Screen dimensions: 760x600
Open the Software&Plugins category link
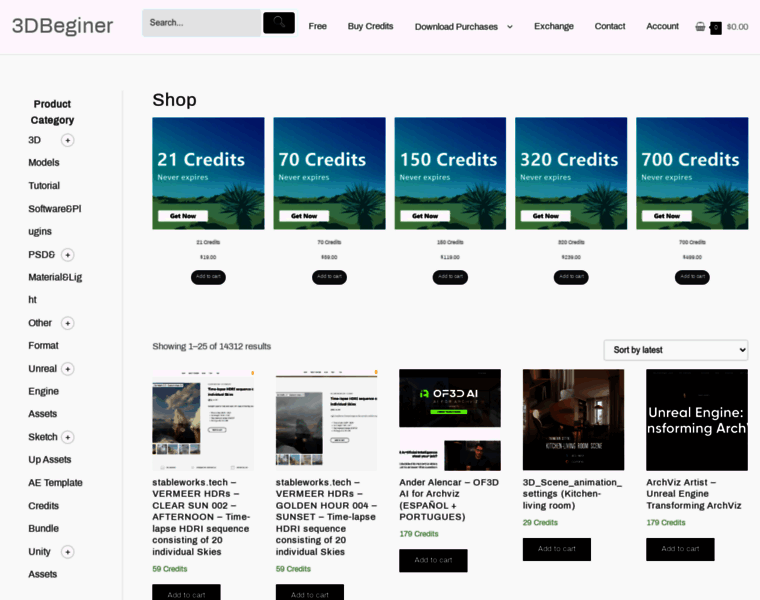[54, 220]
